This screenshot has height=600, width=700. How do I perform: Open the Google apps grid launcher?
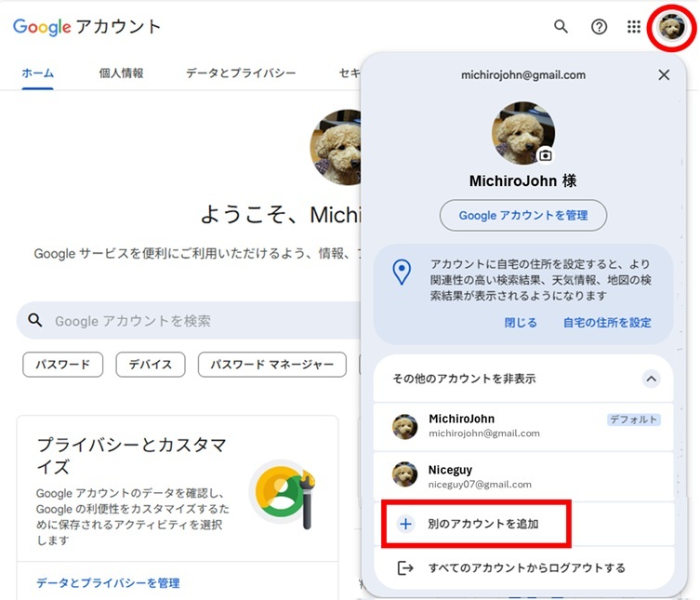coord(634,27)
